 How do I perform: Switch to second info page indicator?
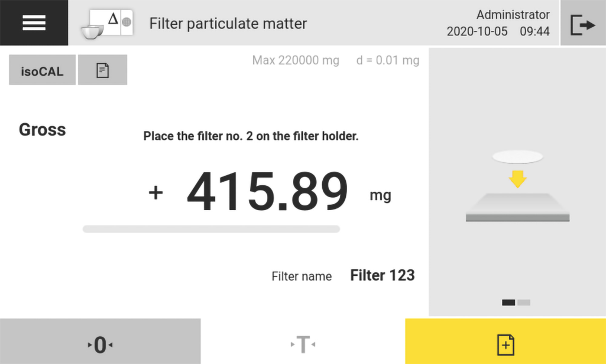tap(524, 302)
